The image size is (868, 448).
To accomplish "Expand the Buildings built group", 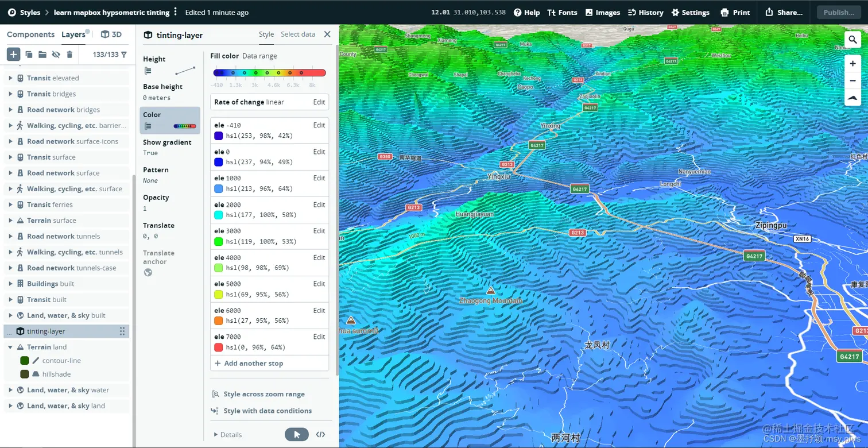I will [10, 284].
